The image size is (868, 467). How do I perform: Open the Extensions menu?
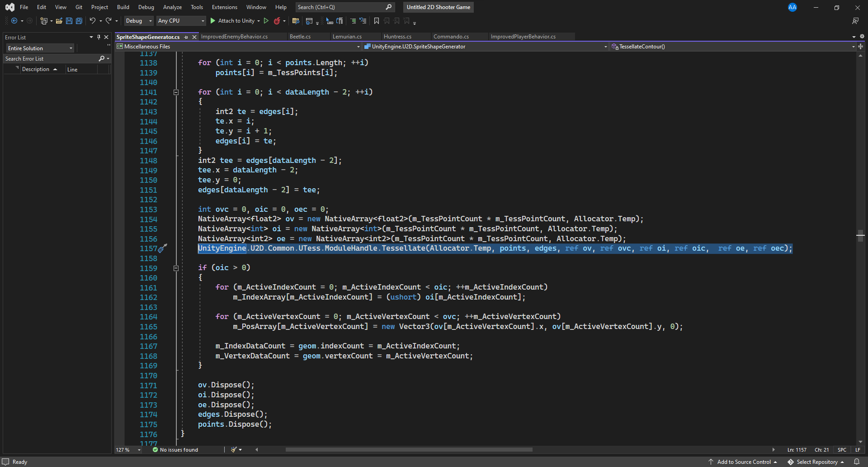224,7
